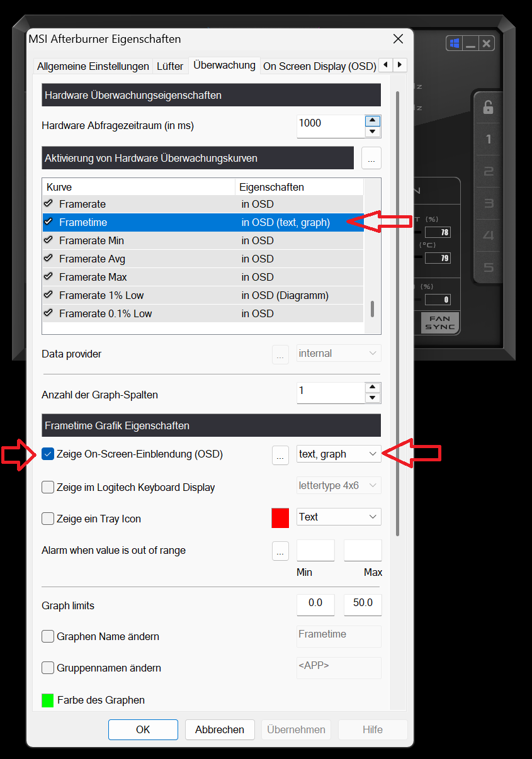Select Afterburner profile slot 4
This screenshot has height=759, width=532.
[x=489, y=235]
